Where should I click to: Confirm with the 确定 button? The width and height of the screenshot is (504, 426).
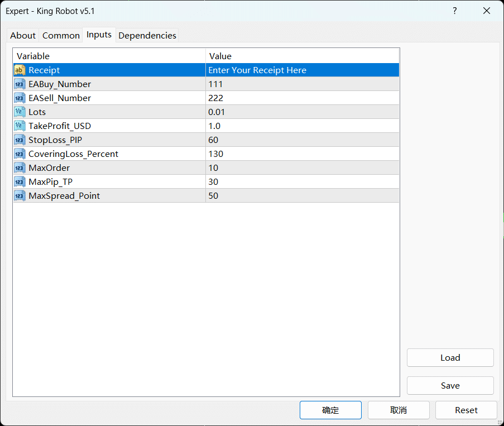330,410
